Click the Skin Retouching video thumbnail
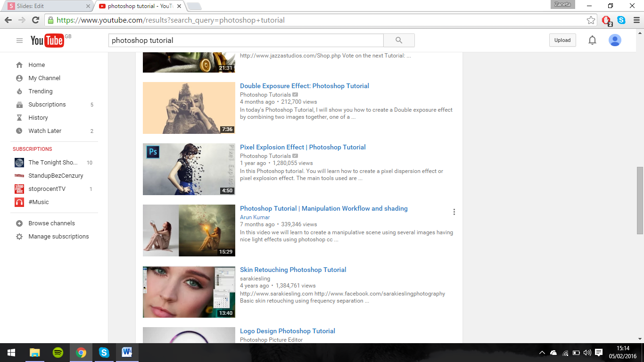Viewport: 644px width, 362px height. point(189,292)
